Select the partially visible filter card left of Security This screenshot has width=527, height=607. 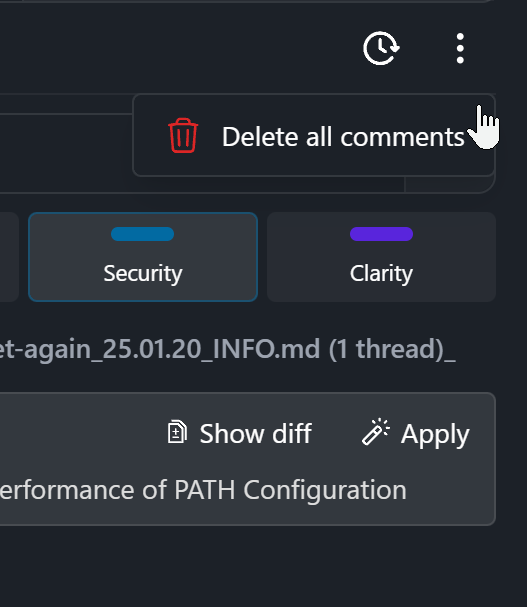(9, 257)
